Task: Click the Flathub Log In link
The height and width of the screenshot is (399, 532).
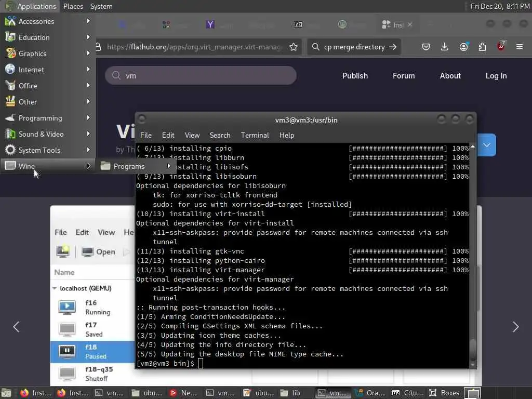Action: [496, 76]
